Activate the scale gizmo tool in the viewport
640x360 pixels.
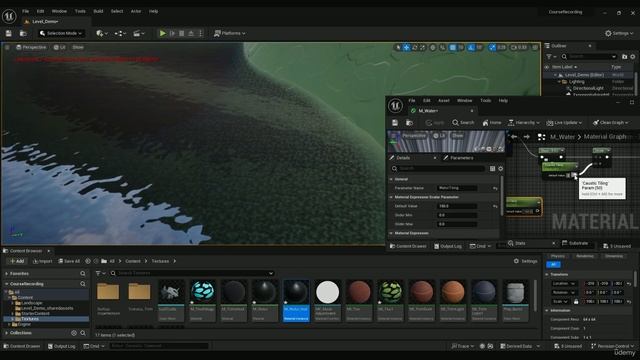coord(422,47)
